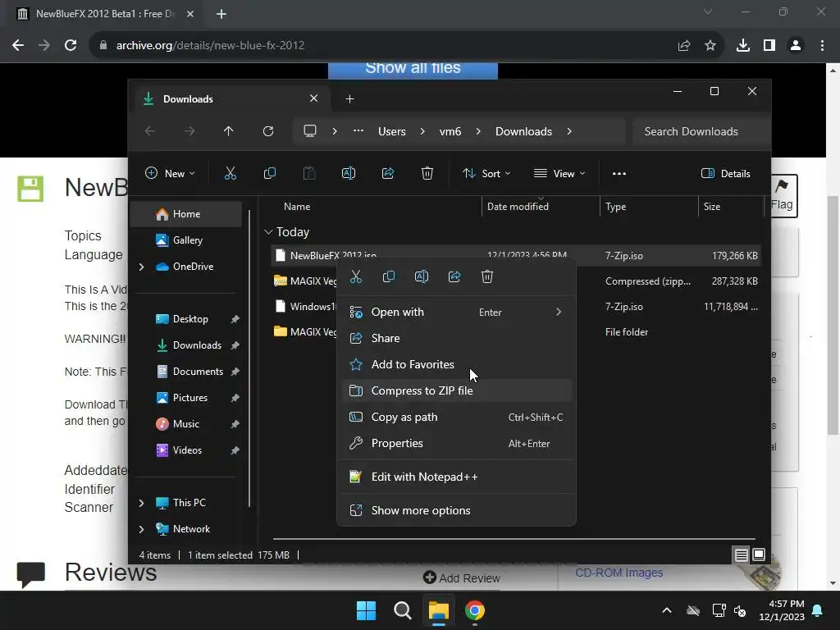Select Gallery in navigation pane
This screenshot has width=840, height=630.
point(186,240)
